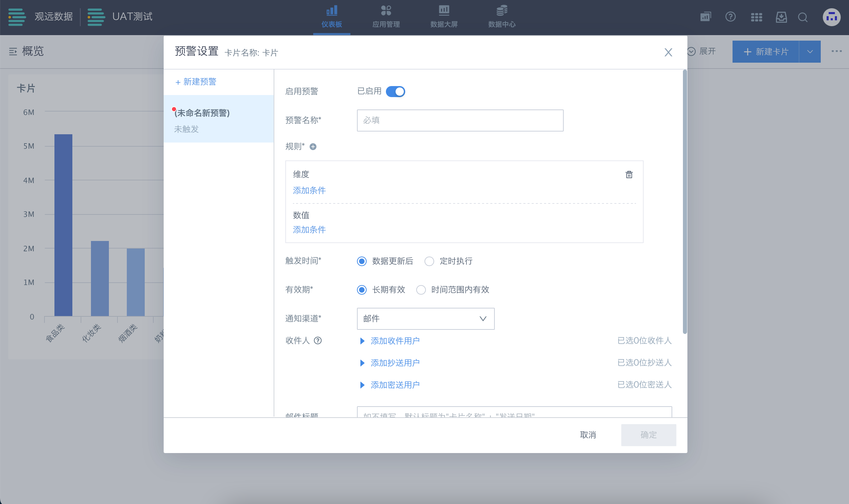Open the 通知渠道 邮件 dropdown

tap(426, 318)
